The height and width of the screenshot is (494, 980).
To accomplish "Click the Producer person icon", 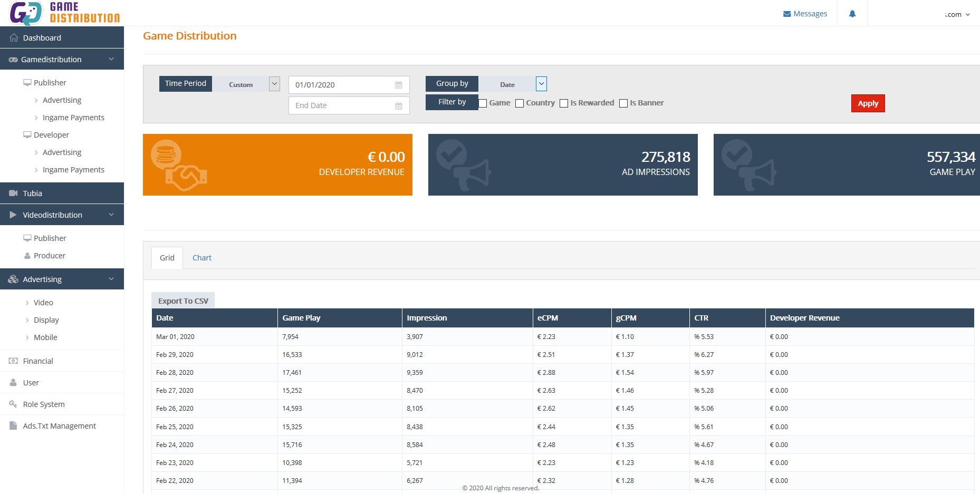I will (27, 256).
